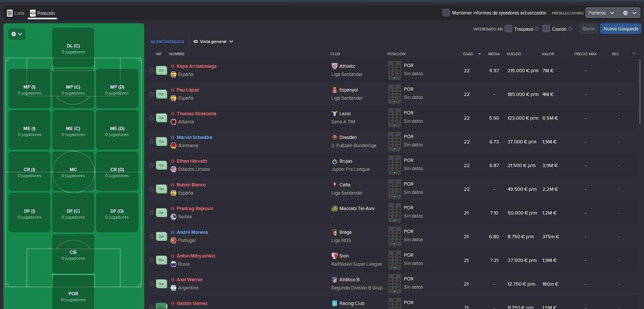Click the Traspaso settings gear icon
The width and height of the screenshot is (644, 309).
click(537, 29)
